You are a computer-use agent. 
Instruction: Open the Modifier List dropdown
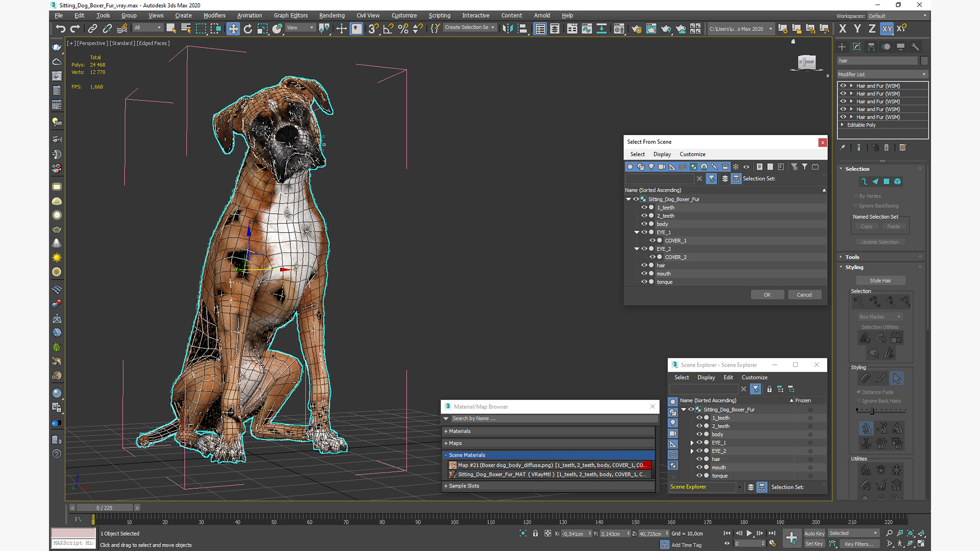point(882,74)
